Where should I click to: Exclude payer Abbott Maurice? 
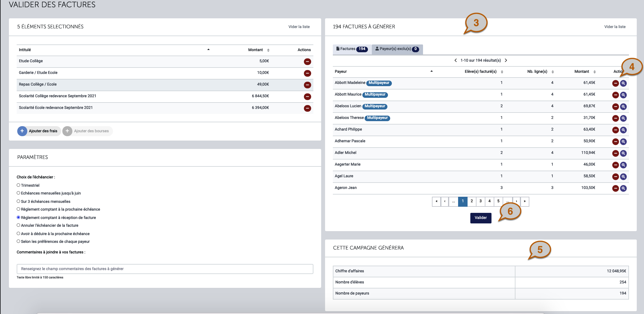pos(615,95)
